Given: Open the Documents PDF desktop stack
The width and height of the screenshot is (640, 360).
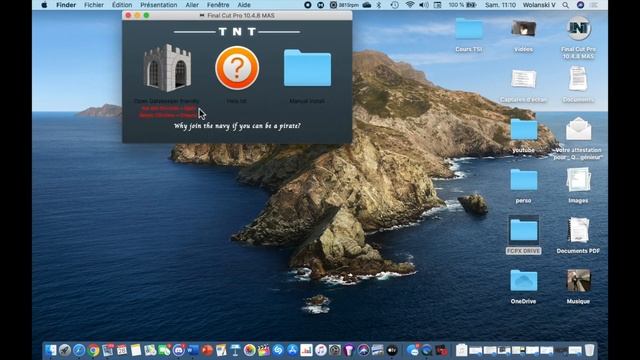Looking at the screenshot, I should point(578,230).
